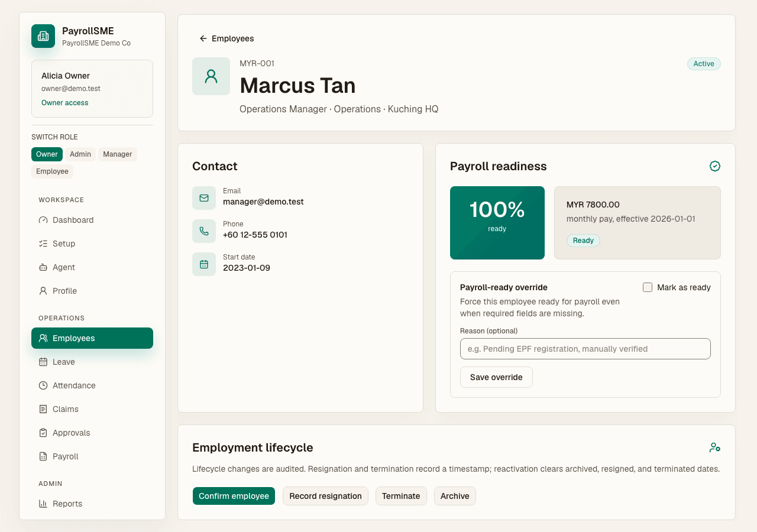Focus the override Reason input field
This screenshot has width=757, height=532.
pyautogui.click(x=585, y=349)
